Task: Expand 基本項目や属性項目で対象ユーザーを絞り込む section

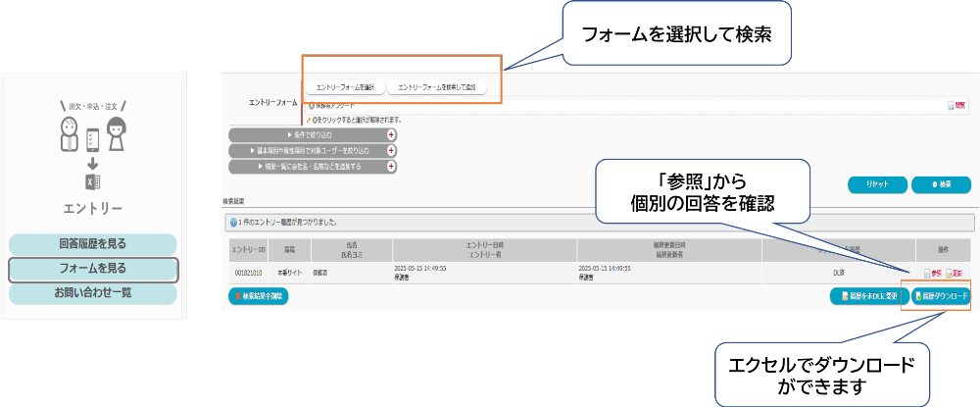Action: pos(309,151)
